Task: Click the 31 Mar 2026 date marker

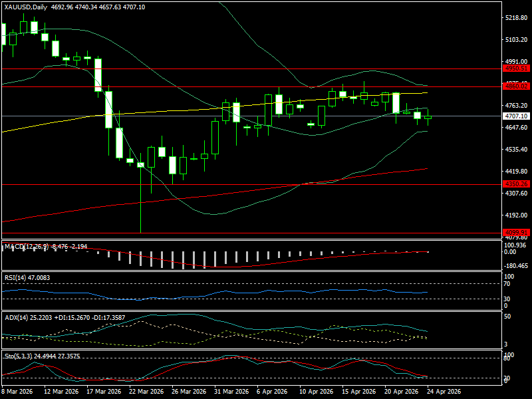Action: [229, 392]
